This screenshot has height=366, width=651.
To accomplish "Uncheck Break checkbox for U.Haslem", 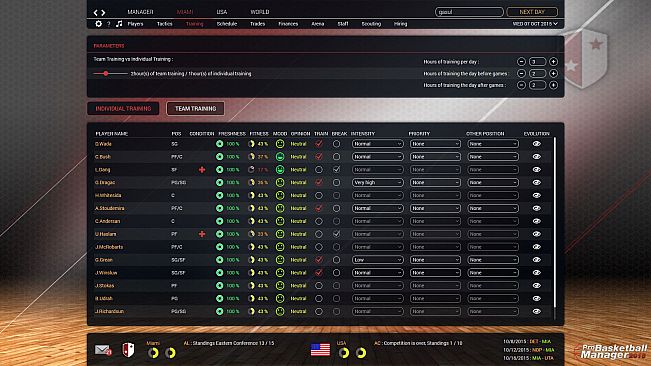I will click(x=337, y=234).
